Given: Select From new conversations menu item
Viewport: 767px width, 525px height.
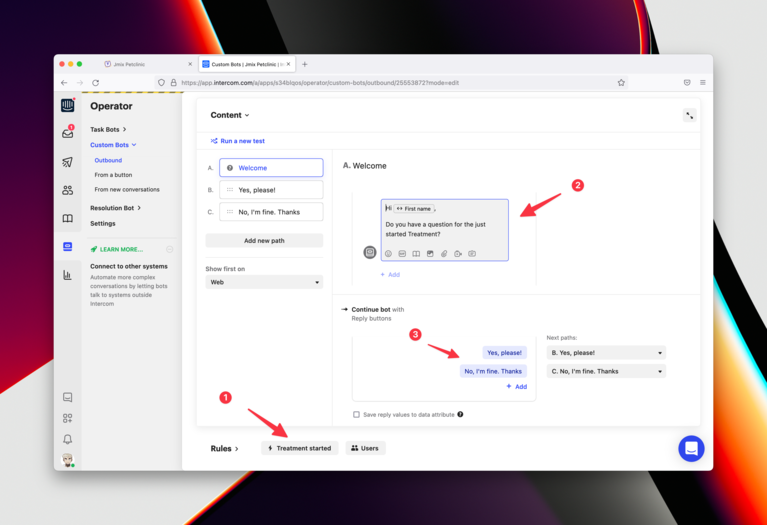Looking at the screenshot, I should click(127, 189).
